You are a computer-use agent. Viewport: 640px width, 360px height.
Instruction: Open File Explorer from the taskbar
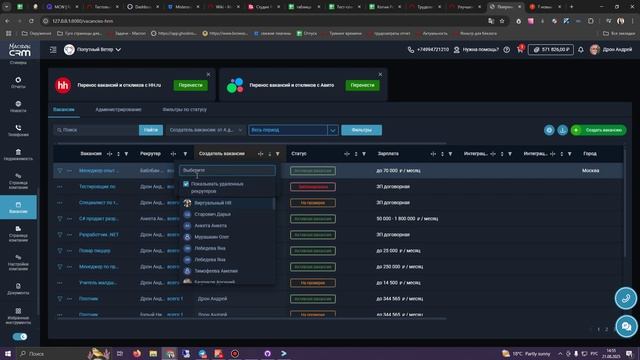(153, 353)
